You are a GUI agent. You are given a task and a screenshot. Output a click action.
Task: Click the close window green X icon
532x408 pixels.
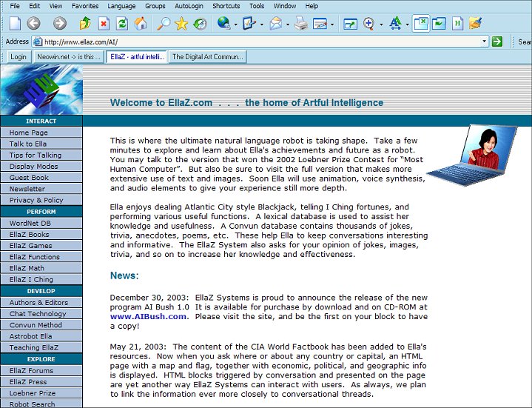421,24
